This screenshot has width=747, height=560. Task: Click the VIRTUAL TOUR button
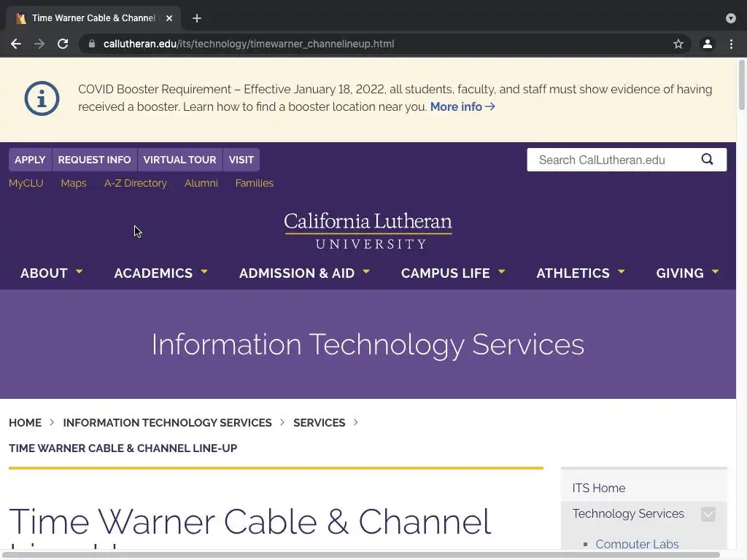tap(179, 160)
